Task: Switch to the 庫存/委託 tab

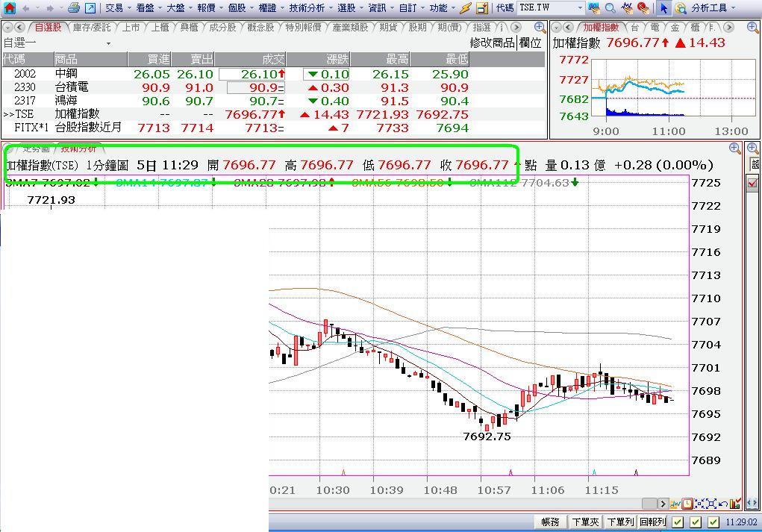Action: 92,28
